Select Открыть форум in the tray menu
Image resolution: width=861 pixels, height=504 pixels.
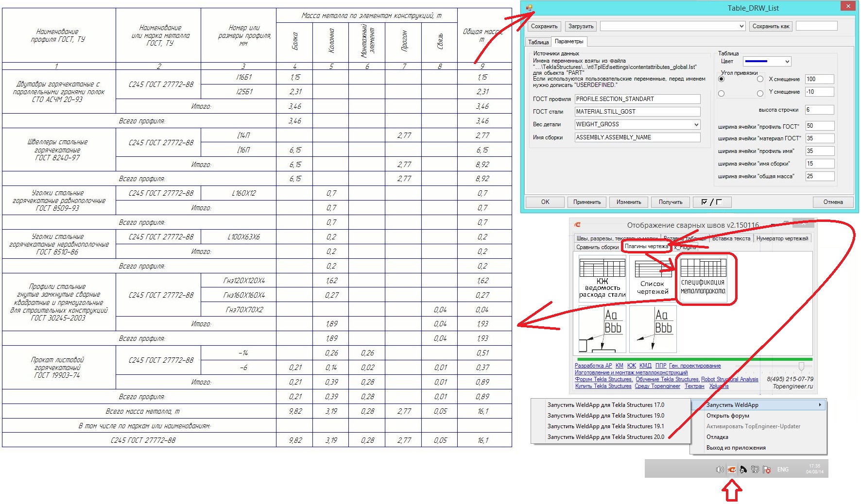tap(758, 416)
